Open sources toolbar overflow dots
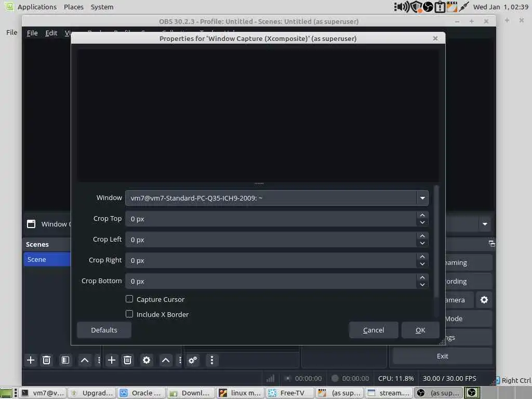 tap(180, 360)
